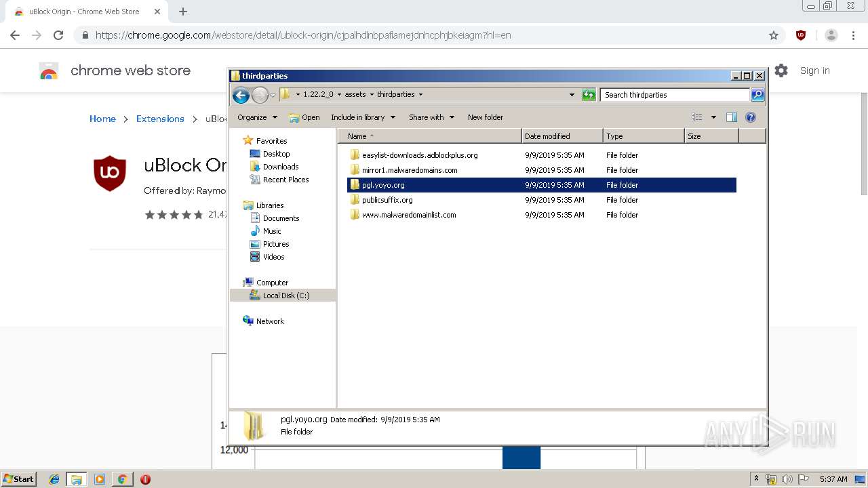Open Windows Media Player taskbar icon
The width and height of the screenshot is (868, 488).
point(100,479)
